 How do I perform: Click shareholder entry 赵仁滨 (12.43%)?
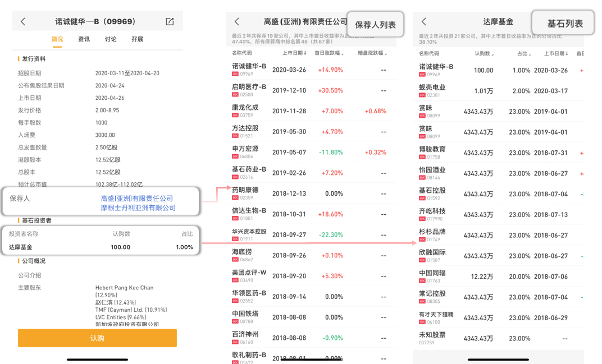click(116, 302)
